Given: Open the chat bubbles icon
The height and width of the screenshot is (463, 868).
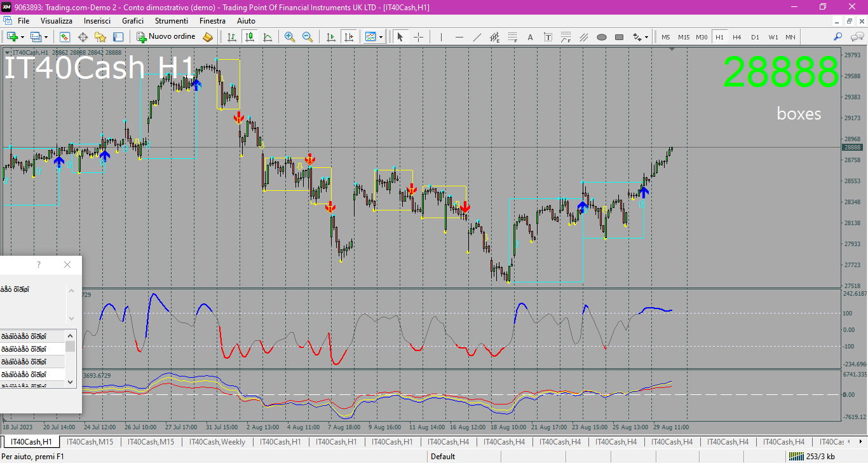Looking at the screenshot, I should pyautogui.click(x=856, y=37).
